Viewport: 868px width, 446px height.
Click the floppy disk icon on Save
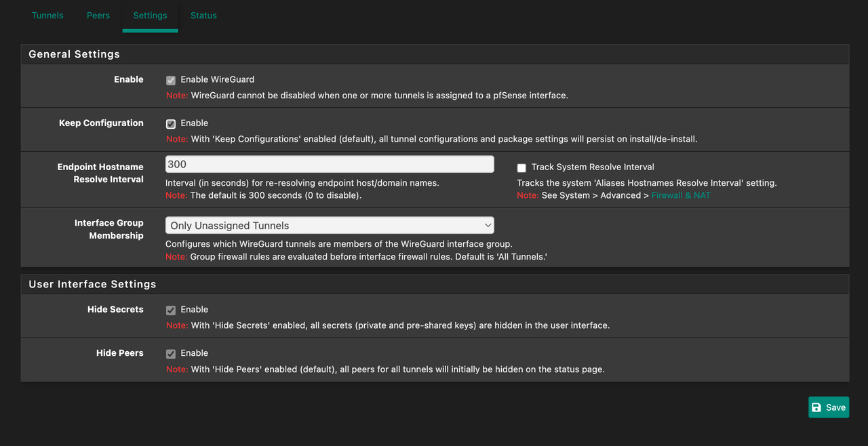[x=816, y=407]
